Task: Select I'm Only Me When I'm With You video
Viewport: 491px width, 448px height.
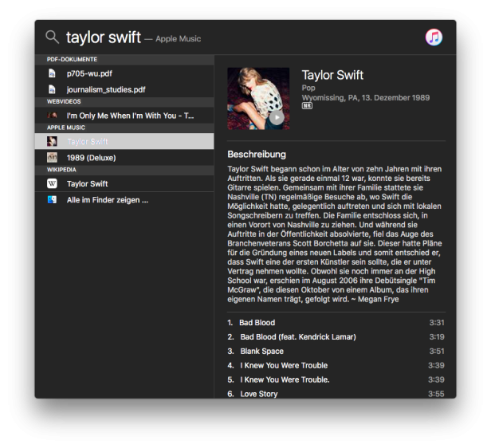Action: [x=124, y=116]
